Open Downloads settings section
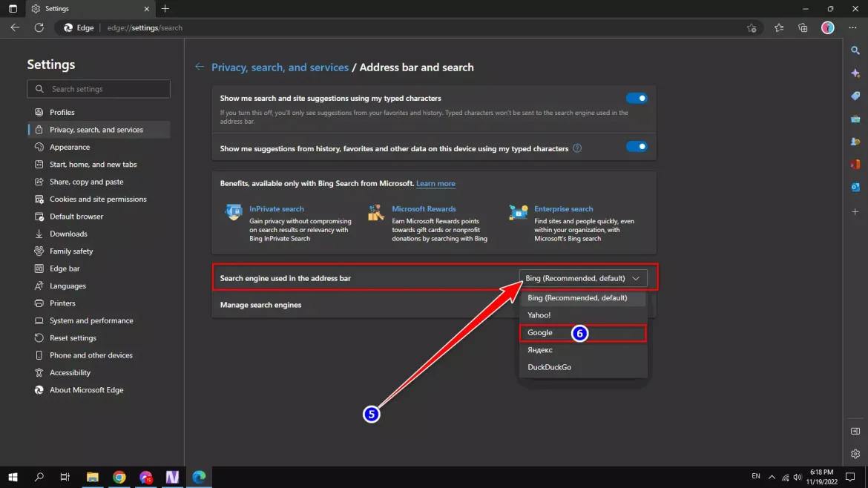 (99, 234)
